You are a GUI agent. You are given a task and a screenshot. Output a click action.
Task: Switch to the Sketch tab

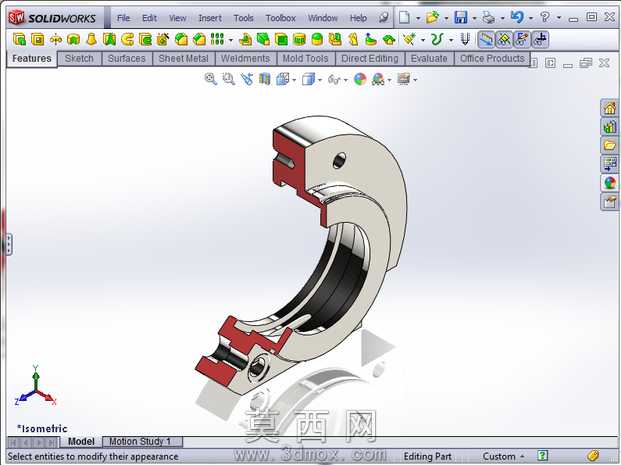(x=79, y=59)
